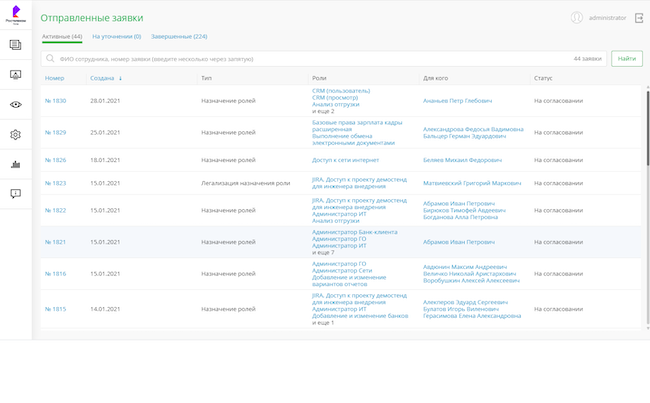Open employee Беляев Михаил Федорович link
Image resolution: width=650 pixels, height=403 pixels.
tap(462, 160)
